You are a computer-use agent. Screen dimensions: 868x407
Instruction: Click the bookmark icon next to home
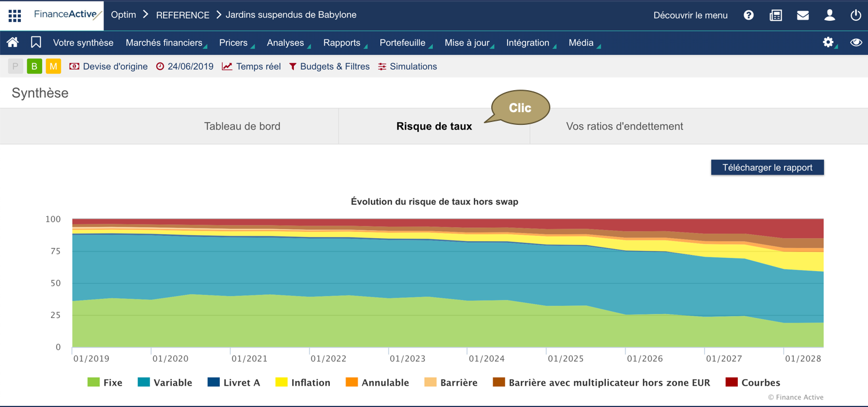pos(35,42)
